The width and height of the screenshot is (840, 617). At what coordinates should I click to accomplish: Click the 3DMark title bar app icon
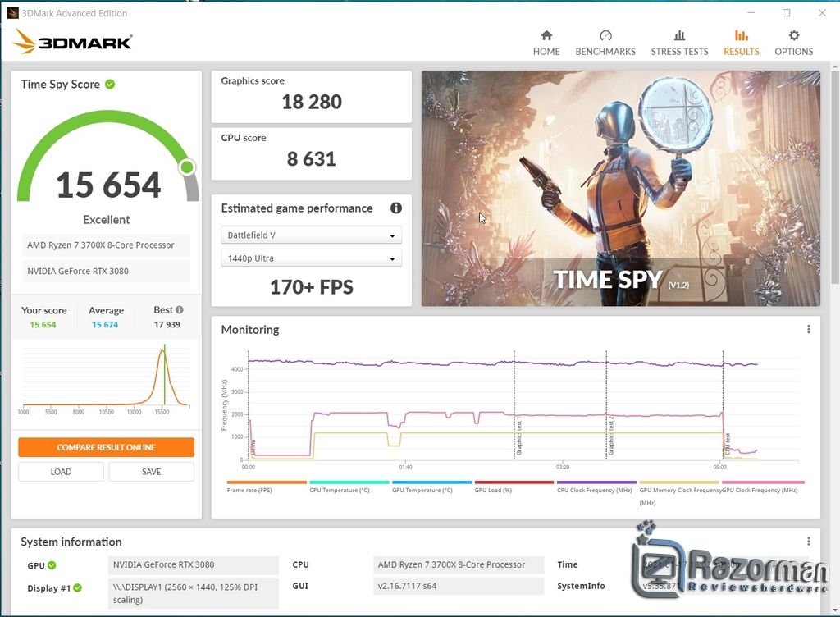coord(12,13)
